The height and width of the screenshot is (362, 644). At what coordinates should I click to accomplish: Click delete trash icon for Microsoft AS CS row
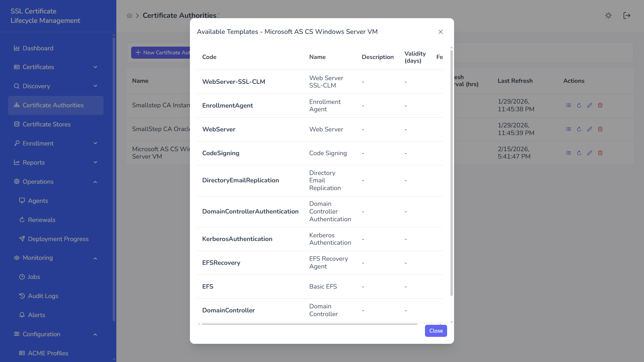pos(600,153)
